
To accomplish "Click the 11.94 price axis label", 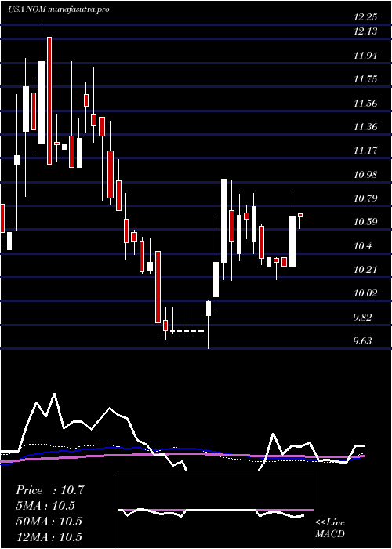I will [365, 56].
